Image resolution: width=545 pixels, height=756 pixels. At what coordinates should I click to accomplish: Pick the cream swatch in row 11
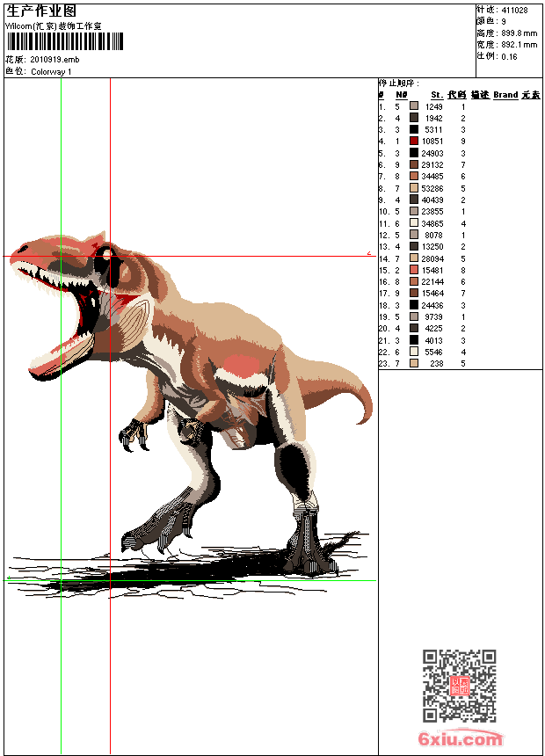414,223
